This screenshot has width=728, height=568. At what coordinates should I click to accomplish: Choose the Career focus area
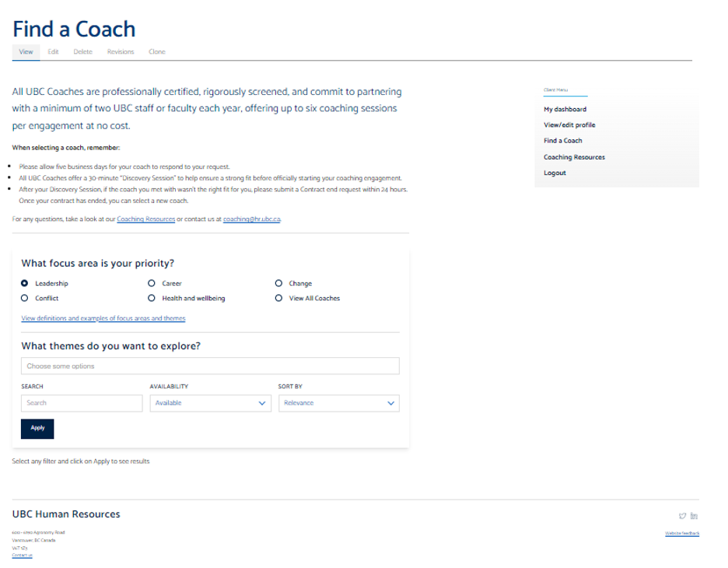[152, 283]
